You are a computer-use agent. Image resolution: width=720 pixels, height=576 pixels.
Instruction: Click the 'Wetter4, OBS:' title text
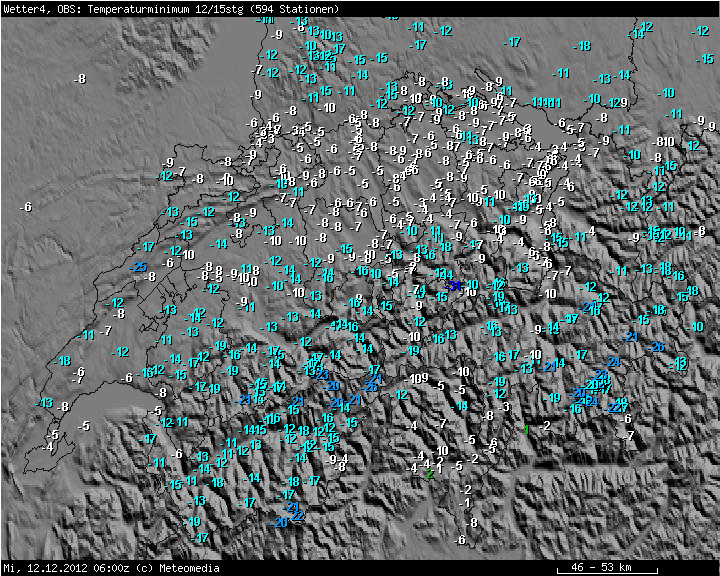(43, 9)
